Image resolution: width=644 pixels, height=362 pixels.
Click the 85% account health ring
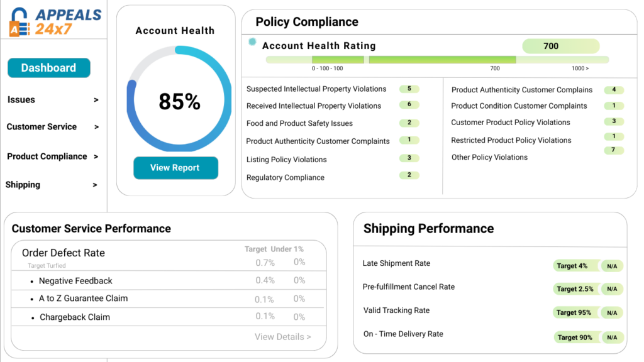179,99
